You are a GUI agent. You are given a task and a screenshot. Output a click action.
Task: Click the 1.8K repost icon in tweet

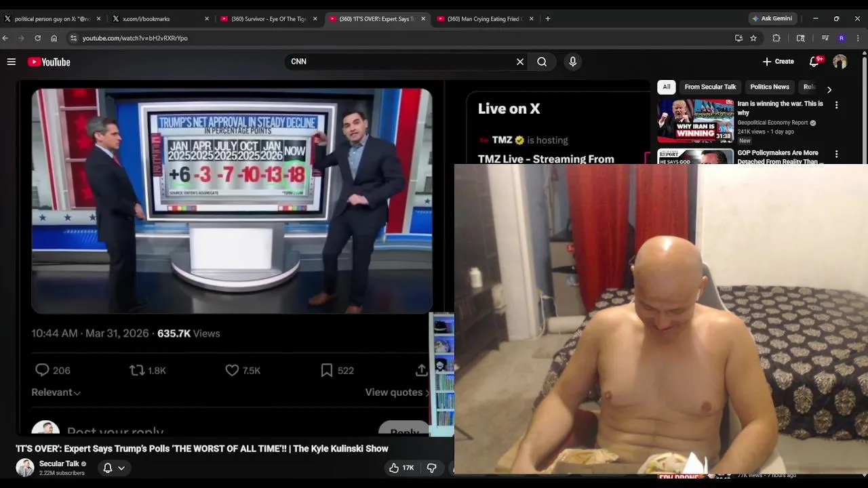tap(137, 370)
